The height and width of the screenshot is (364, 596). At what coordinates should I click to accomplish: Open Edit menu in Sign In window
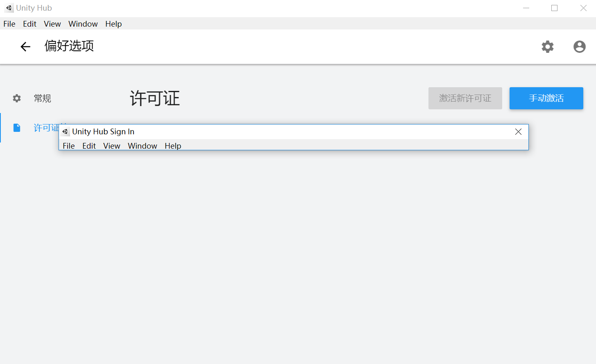pos(89,146)
